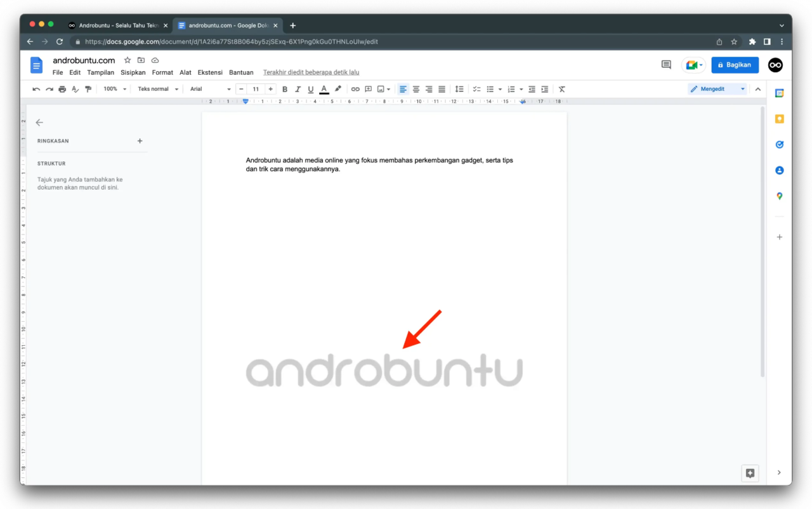Screen dimensions: 812x509
Task: Insert a bulleted list
Action: [x=490, y=89]
